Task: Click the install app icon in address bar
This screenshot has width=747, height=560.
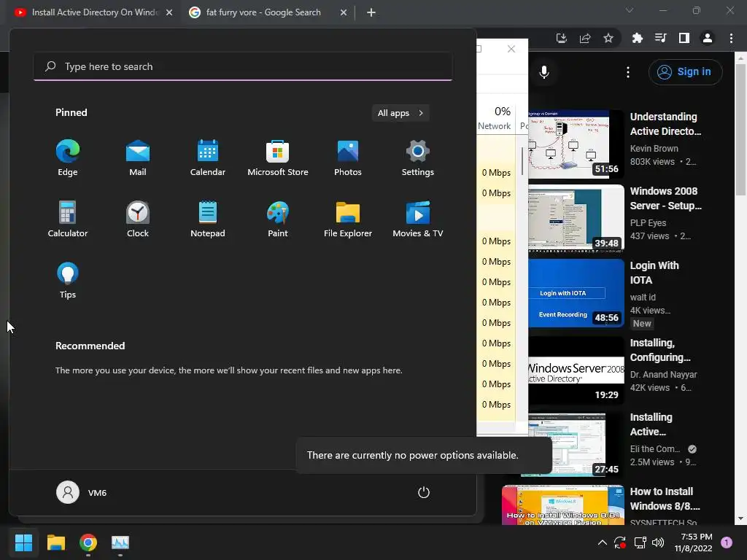Action: 562,38
